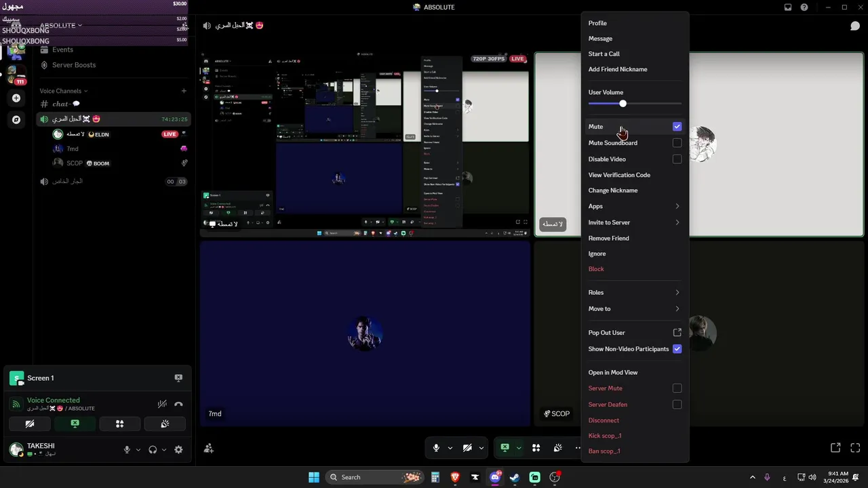The image size is (868, 488).
Task: Collapse the Voice Channels category
Action: (x=63, y=91)
